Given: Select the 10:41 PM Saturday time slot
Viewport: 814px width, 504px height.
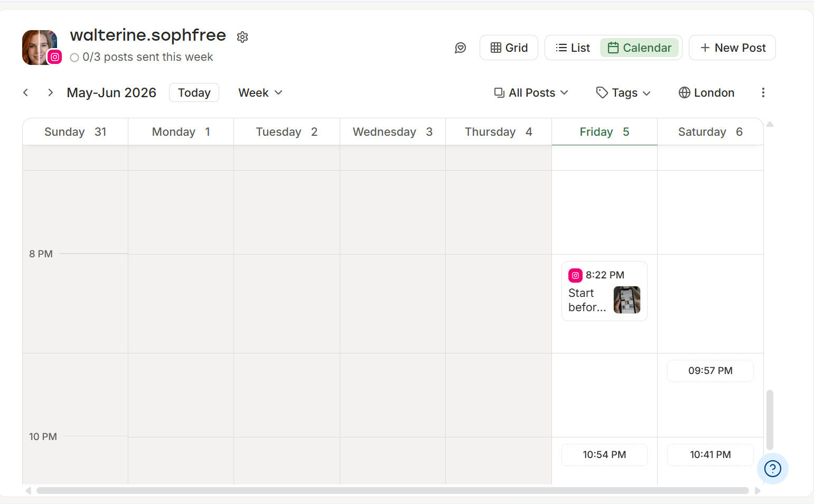Looking at the screenshot, I should tap(710, 455).
